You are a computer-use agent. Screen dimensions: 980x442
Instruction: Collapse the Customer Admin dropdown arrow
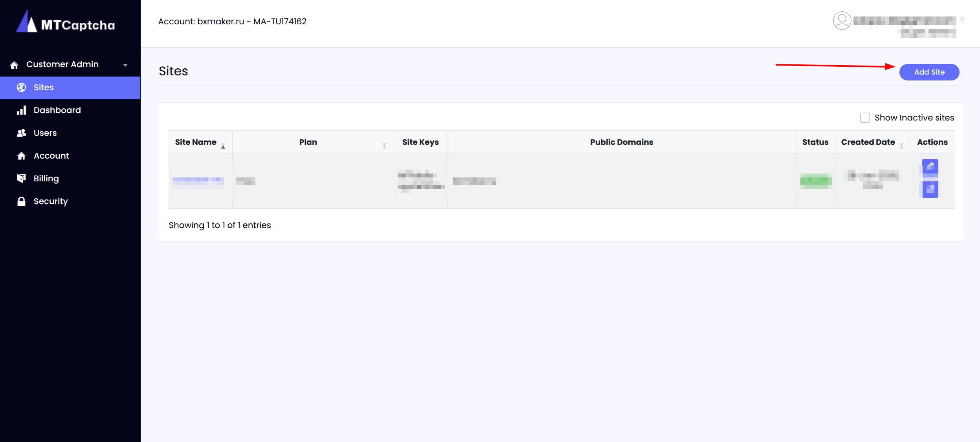125,65
